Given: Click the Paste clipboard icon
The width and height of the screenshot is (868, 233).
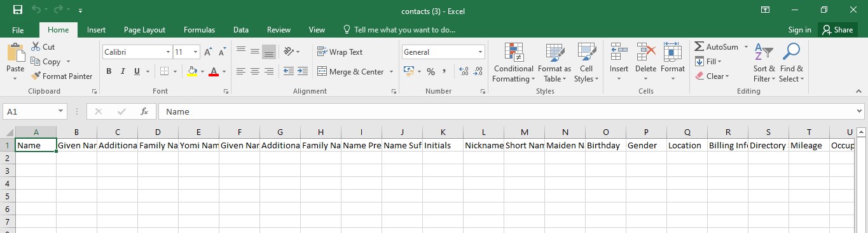Looking at the screenshot, I should tap(15, 52).
